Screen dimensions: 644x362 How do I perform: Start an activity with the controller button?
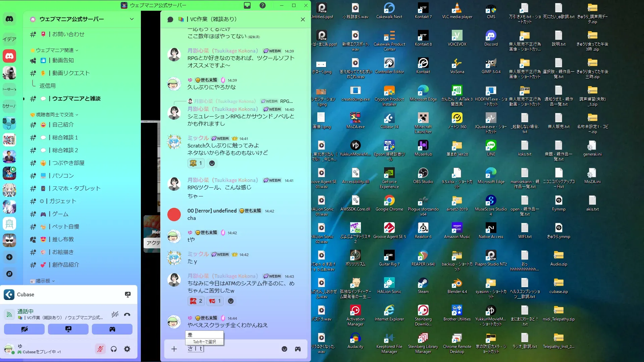112,329
